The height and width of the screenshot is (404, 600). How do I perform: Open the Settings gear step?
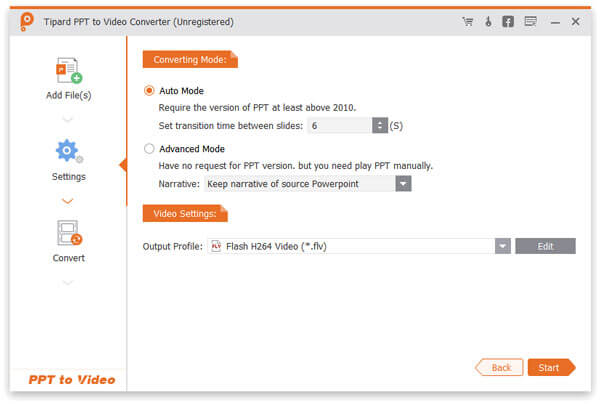[x=69, y=151]
